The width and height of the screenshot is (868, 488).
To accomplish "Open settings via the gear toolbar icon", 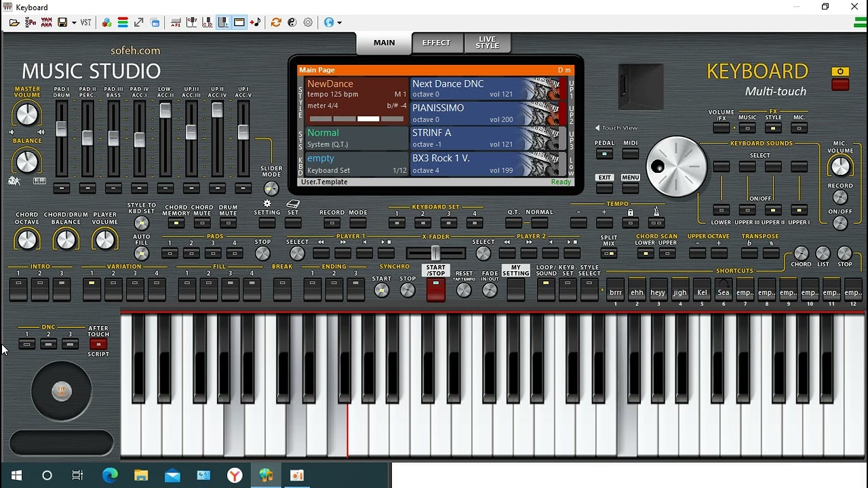I will [308, 22].
